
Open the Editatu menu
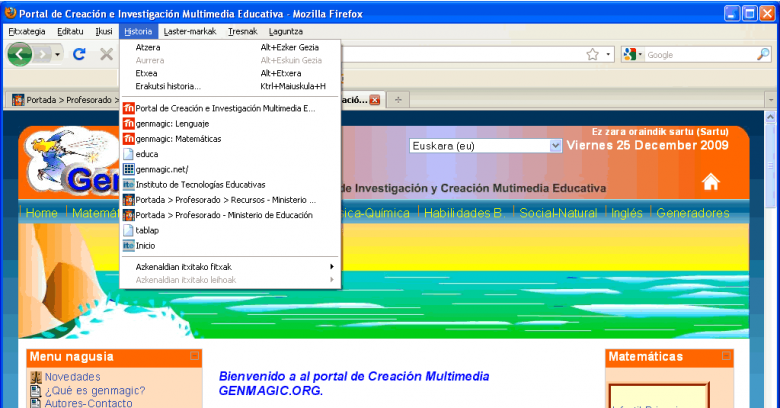[x=70, y=31]
